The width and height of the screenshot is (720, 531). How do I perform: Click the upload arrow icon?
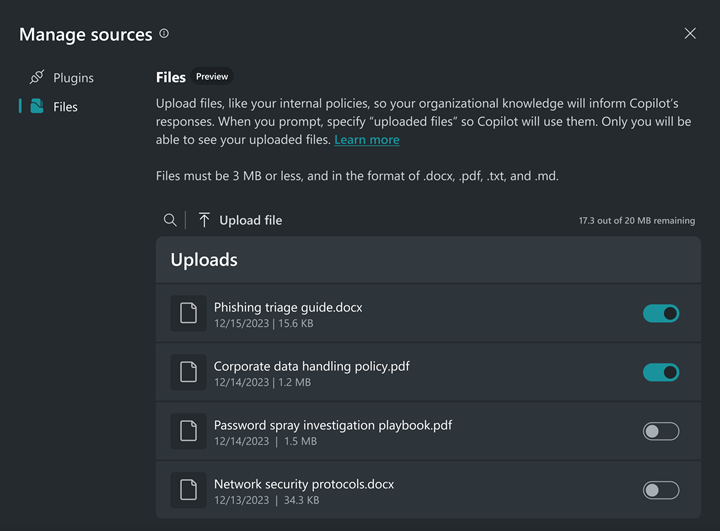204,220
